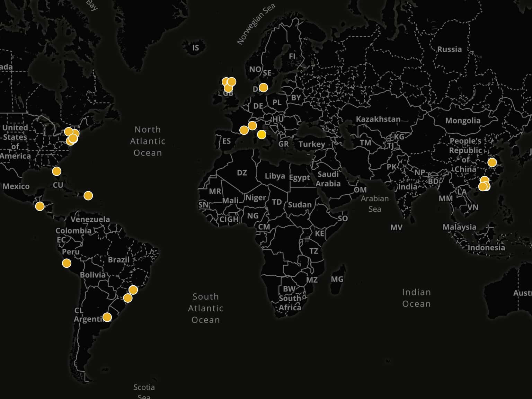
Task: Click the marker in Central America below Mexico
Action: (40, 206)
